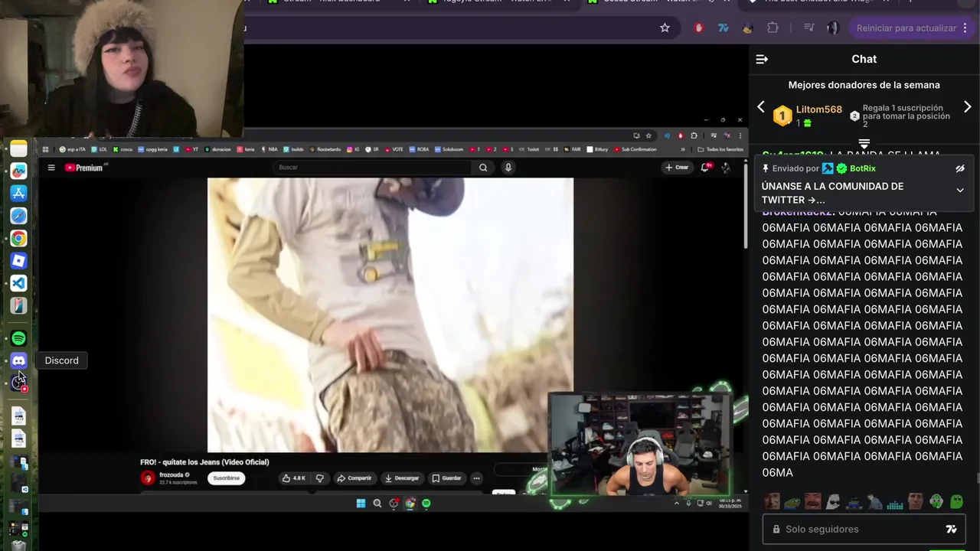The width and height of the screenshot is (980, 551).
Task: Open the 'Roobetardo' bookmark
Action: [325, 149]
